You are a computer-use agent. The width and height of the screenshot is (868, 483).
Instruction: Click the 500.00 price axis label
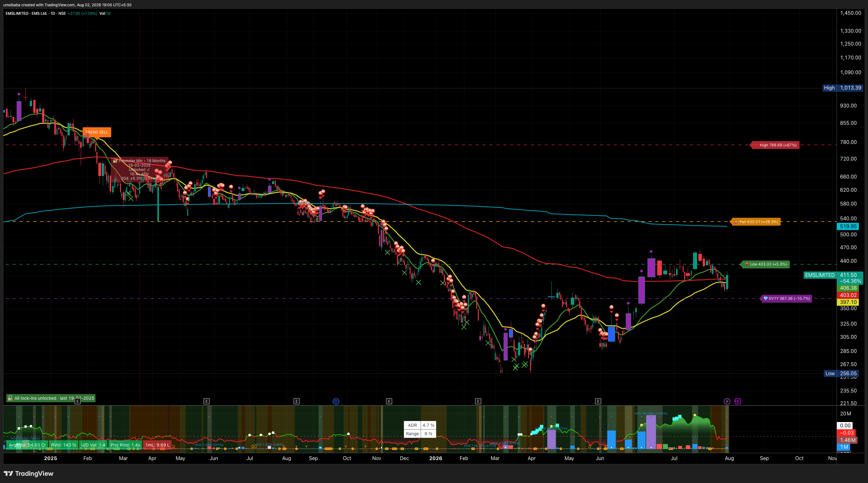[848, 235]
